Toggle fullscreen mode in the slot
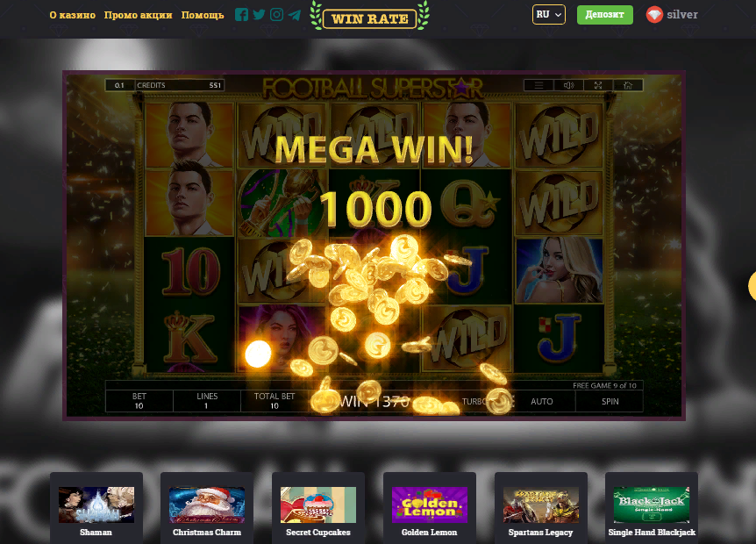The height and width of the screenshot is (544, 756). tap(598, 85)
